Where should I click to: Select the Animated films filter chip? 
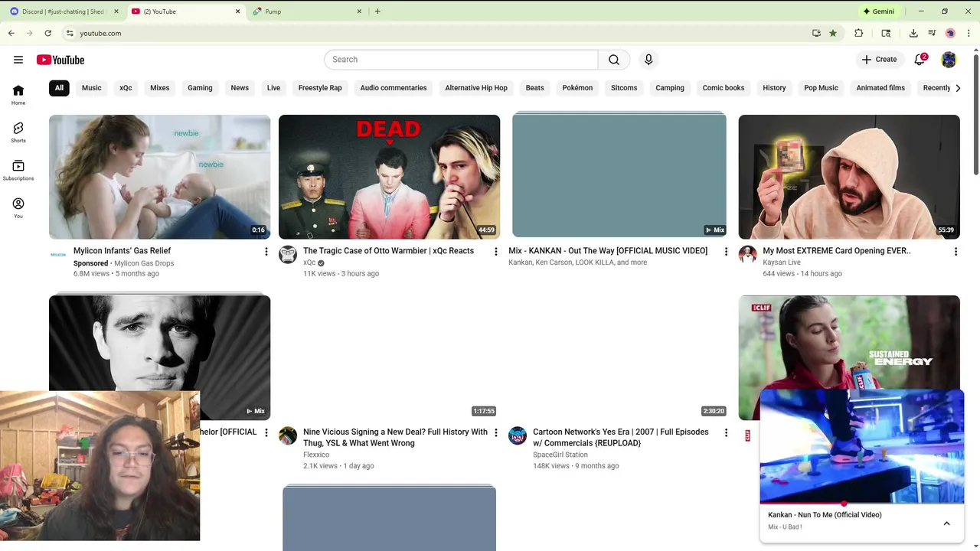pos(880,88)
